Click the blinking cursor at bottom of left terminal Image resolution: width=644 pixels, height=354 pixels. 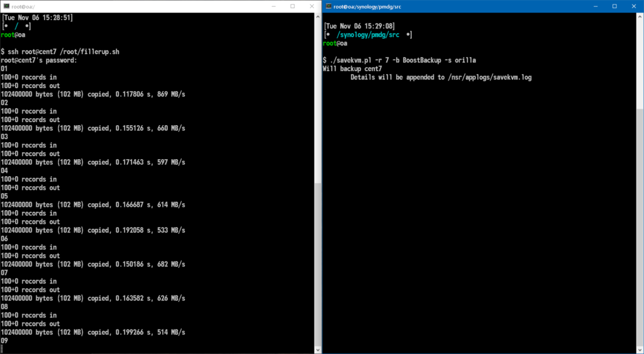click(2, 349)
